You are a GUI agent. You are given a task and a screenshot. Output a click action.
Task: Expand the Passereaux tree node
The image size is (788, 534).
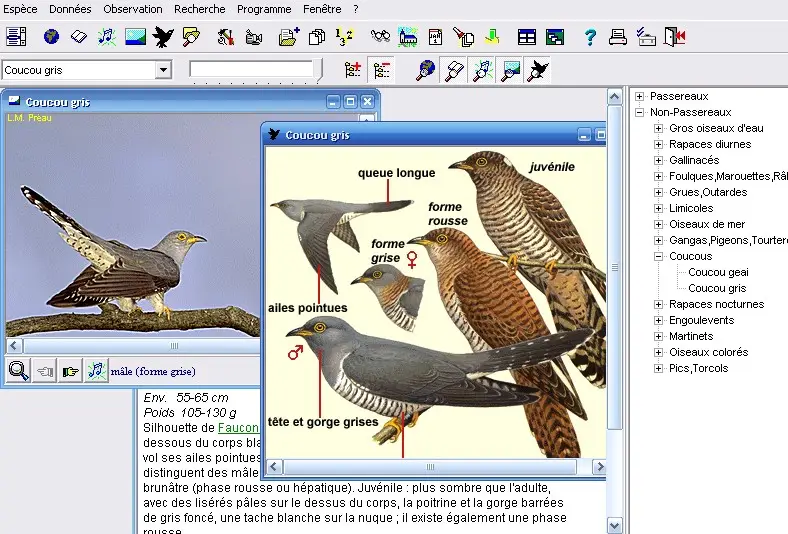(x=639, y=96)
